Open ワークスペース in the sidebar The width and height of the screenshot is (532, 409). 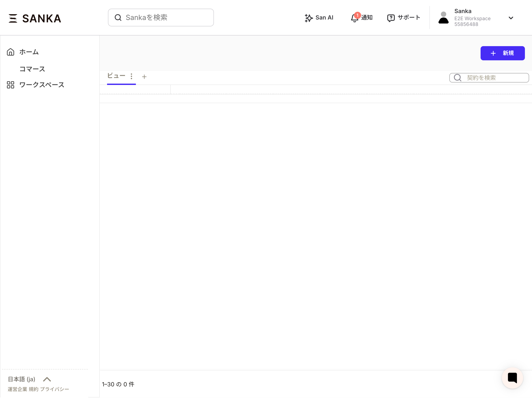pyautogui.click(x=42, y=85)
